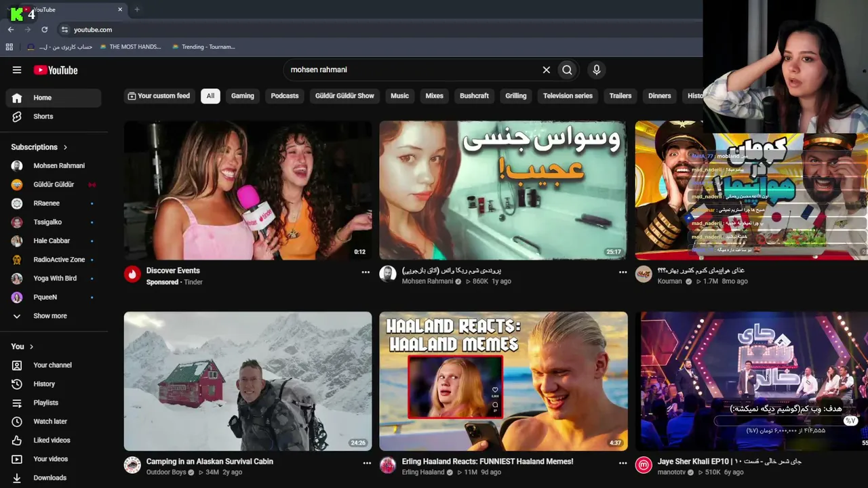
Task: Open Camping in an Alaskan Survival Cabin title
Action: click(210, 462)
